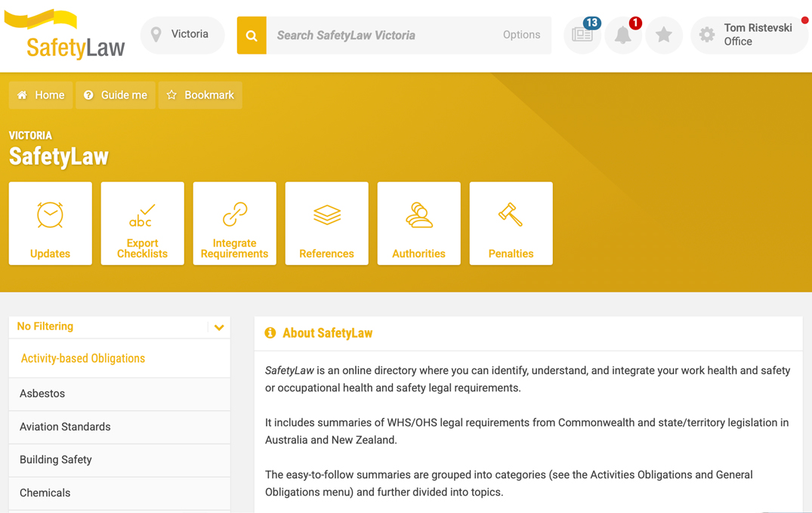Open the Tom Ristevski Office account menu

[749, 35]
